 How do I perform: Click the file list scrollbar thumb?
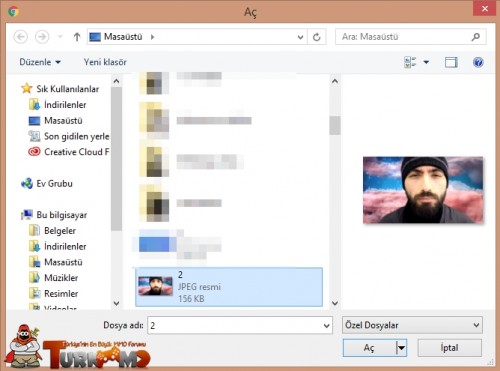335,125
